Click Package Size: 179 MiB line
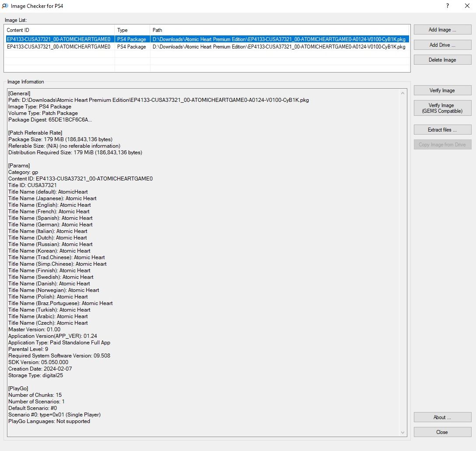Screen dimensions: 476x451 tap(60, 139)
